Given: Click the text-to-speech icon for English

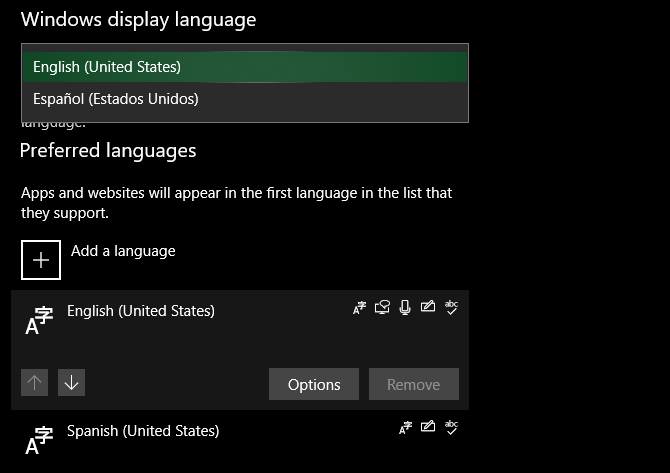Looking at the screenshot, I should tap(382, 308).
